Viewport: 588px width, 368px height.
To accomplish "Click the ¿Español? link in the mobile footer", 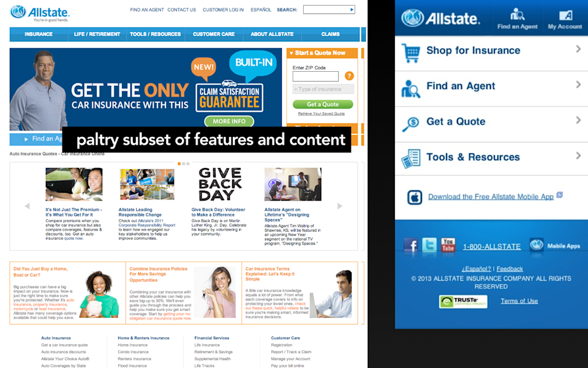I will point(477,269).
